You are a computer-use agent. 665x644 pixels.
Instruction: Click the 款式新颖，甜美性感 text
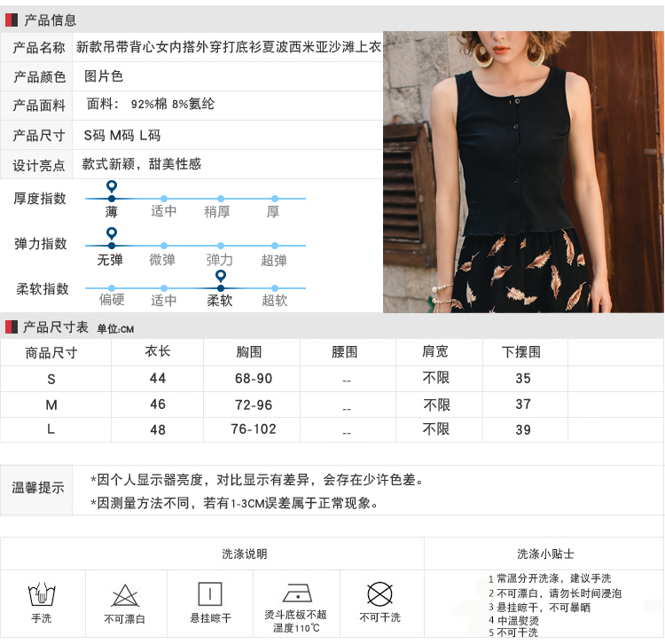point(141,164)
